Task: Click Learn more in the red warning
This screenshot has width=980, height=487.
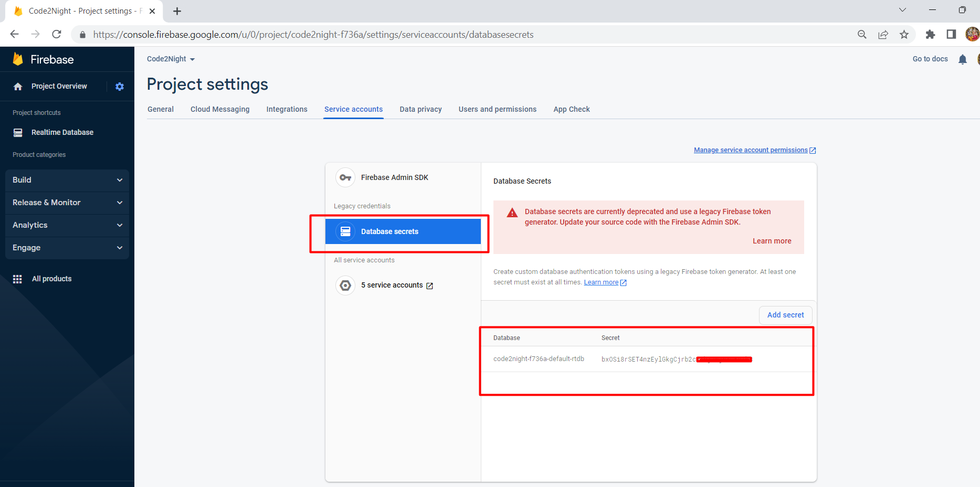Action: [772, 241]
